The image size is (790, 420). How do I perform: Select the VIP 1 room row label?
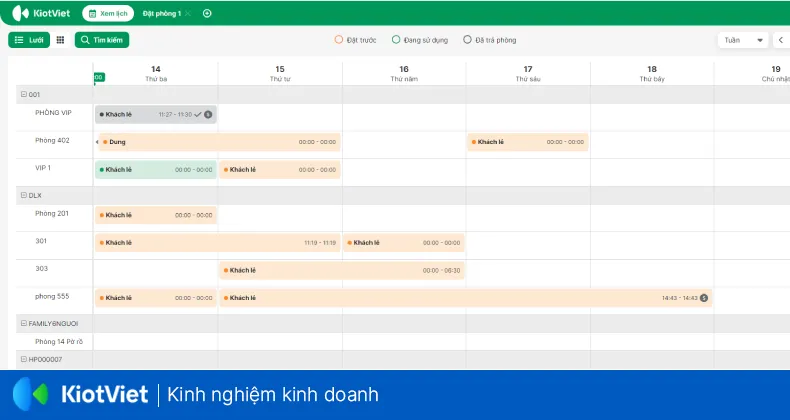pos(43,168)
